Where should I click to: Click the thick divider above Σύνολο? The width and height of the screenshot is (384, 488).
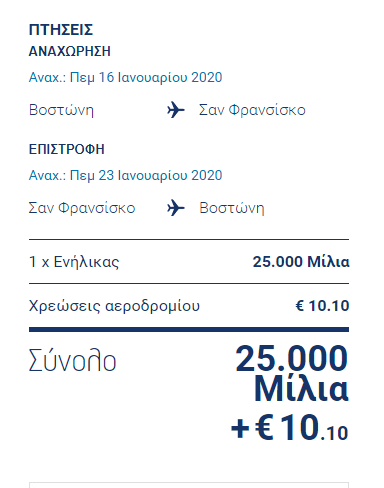coord(189,330)
